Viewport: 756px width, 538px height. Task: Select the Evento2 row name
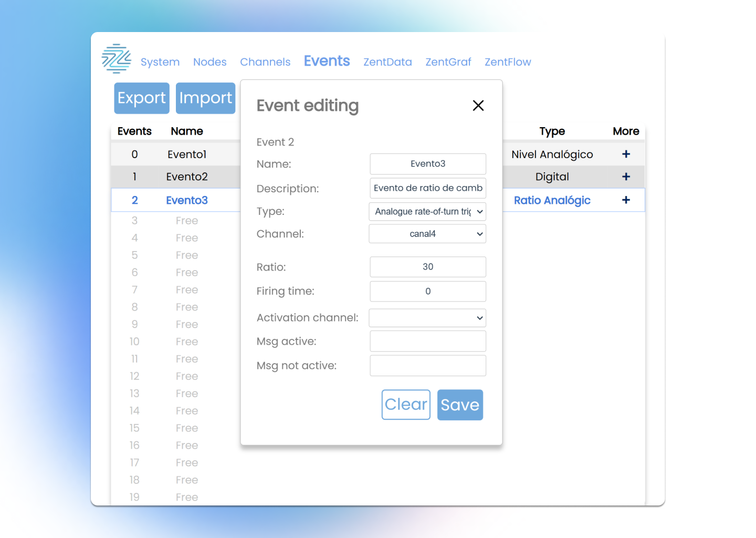(187, 177)
